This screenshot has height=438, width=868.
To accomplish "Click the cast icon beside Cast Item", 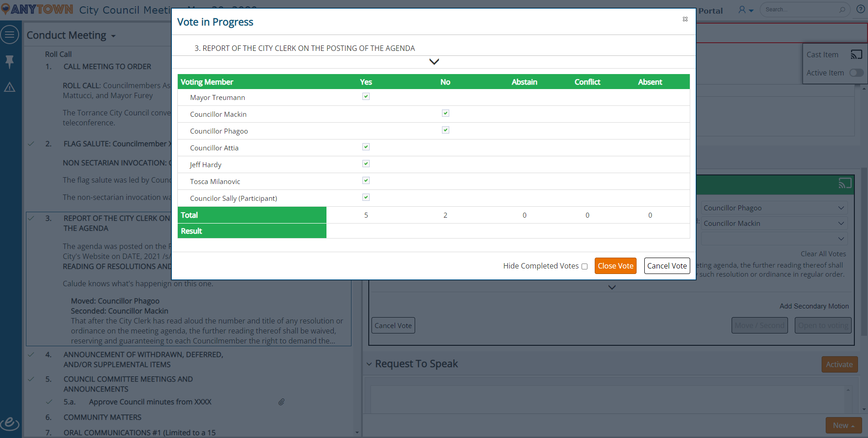I will (856, 55).
